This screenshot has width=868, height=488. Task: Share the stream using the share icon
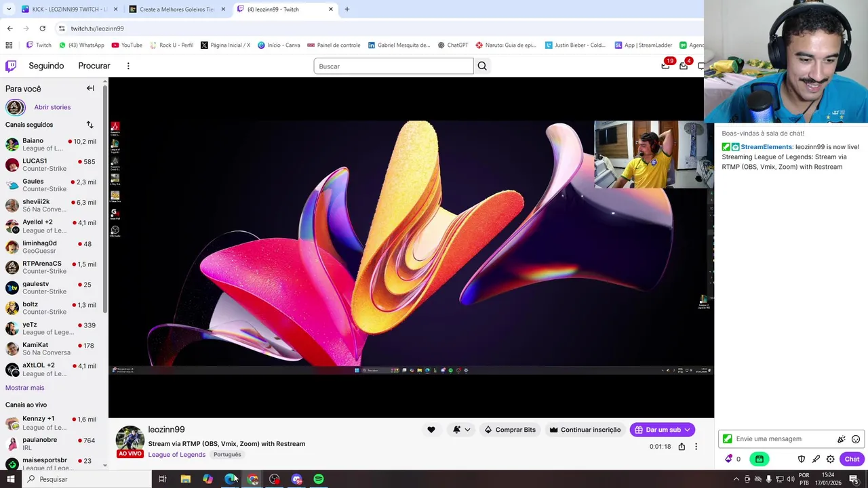pos(682,447)
